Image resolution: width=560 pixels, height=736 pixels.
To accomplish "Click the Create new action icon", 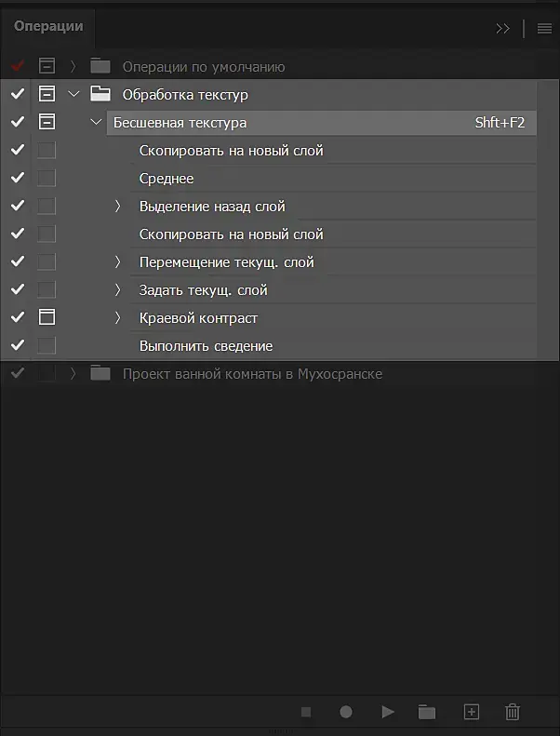I will [472, 712].
